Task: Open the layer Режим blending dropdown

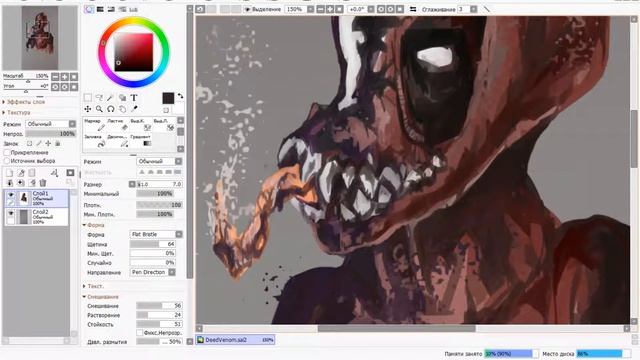Action: click(x=51, y=124)
